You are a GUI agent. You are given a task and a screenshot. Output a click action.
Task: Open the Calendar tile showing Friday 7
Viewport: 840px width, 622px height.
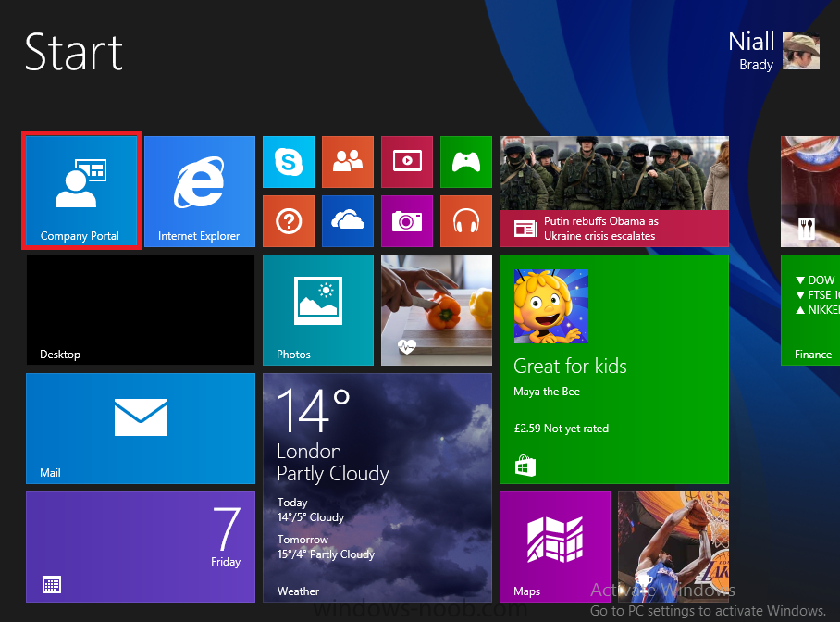[x=141, y=547]
